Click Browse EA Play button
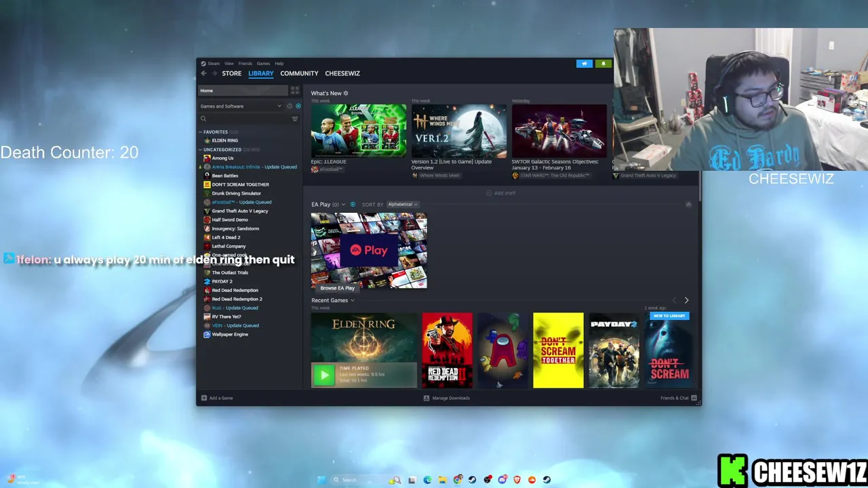Viewport: 868px width, 488px height. click(x=337, y=288)
